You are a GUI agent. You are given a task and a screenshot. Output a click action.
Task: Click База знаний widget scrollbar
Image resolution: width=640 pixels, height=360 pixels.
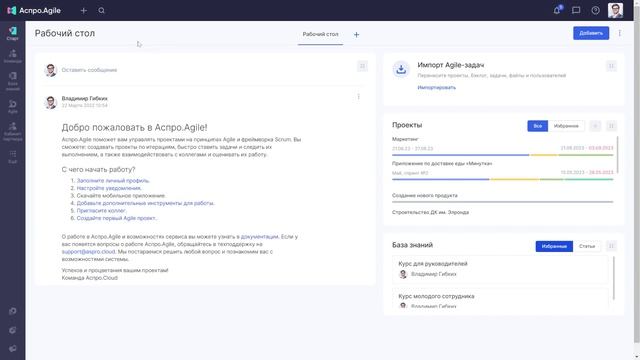point(613,278)
